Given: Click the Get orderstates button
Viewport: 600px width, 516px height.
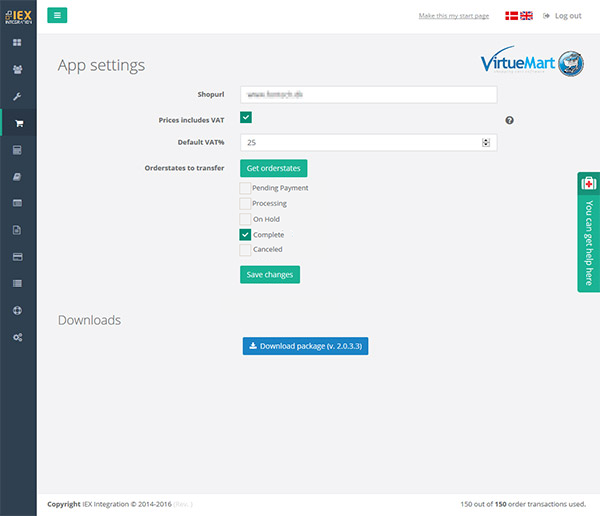Looking at the screenshot, I should pos(273,168).
